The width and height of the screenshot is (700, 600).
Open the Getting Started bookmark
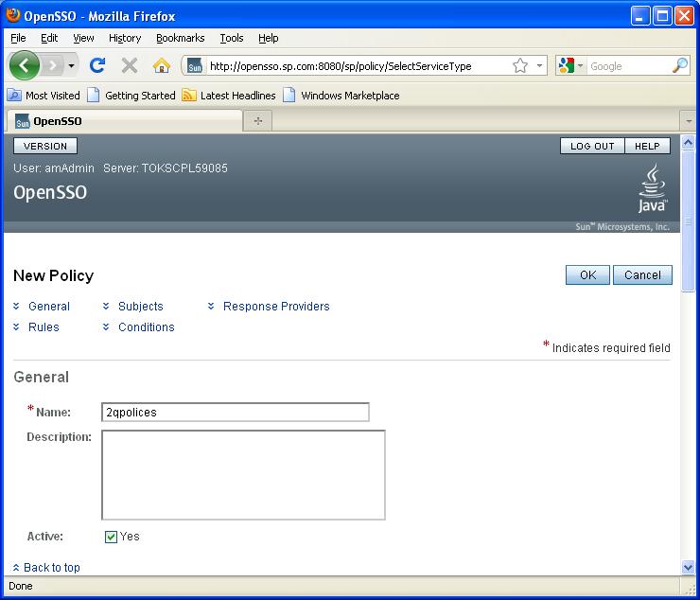pyautogui.click(x=131, y=96)
